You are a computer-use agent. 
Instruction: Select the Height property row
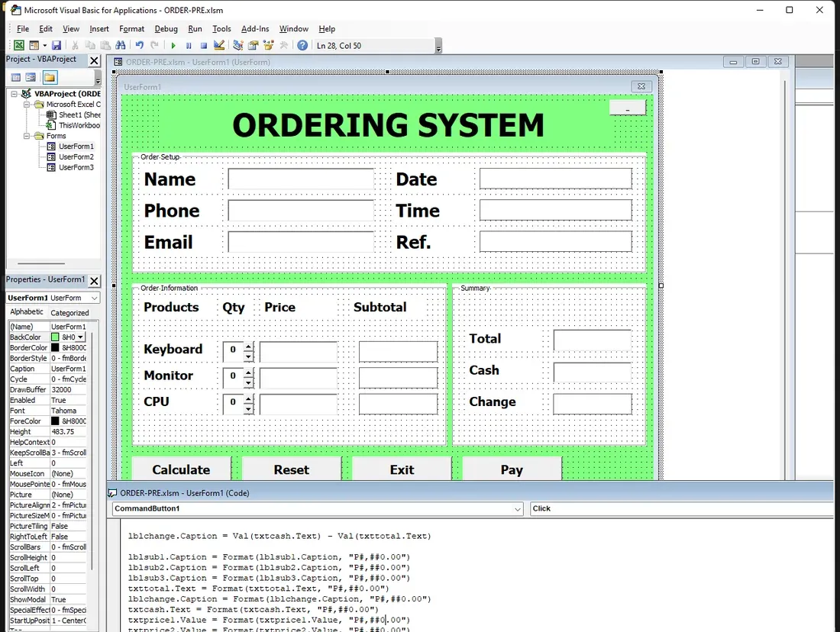pyautogui.click(x=47, y=432)
